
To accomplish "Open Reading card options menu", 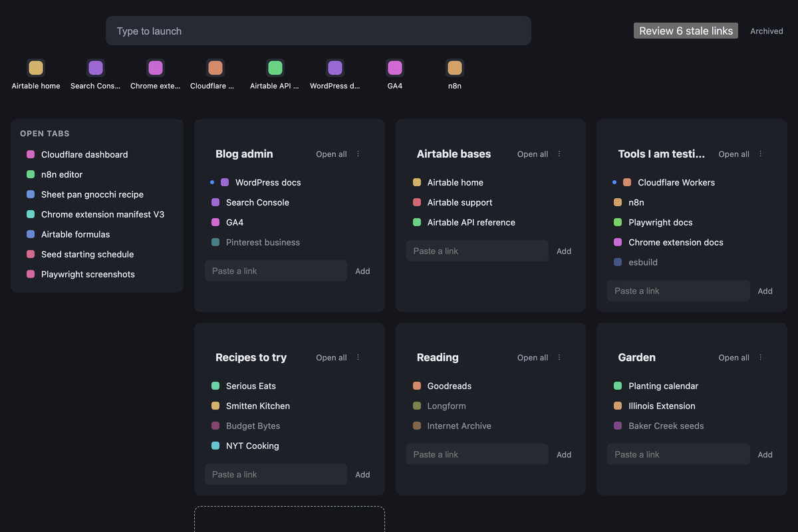I will click(x=559, y=358).
